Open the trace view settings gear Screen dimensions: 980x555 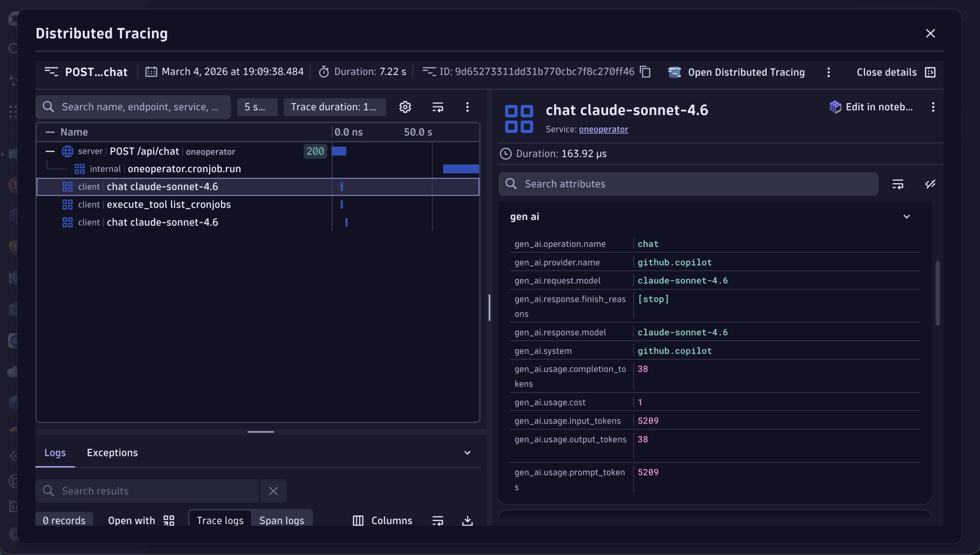click(405, 107)
